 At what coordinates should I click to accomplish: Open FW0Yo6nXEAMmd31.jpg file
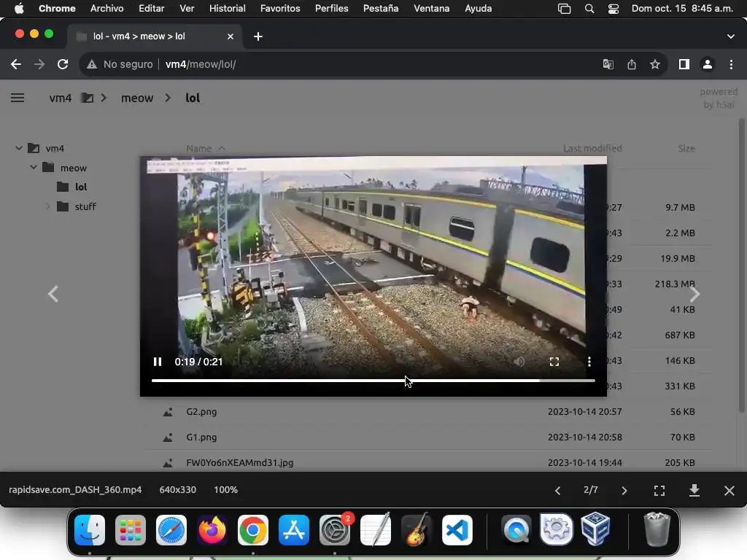click(x=239, y=462)
